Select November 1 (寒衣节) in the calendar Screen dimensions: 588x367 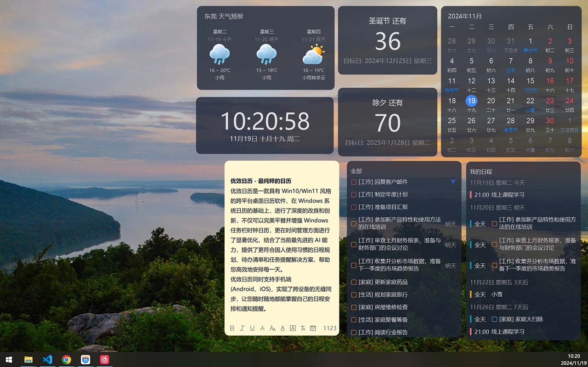[x=530, y=45]
